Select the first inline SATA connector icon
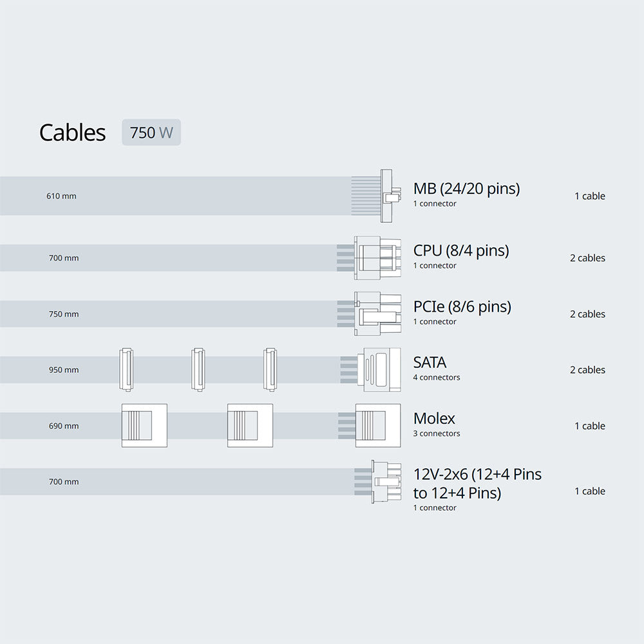 tap(126, 370)
